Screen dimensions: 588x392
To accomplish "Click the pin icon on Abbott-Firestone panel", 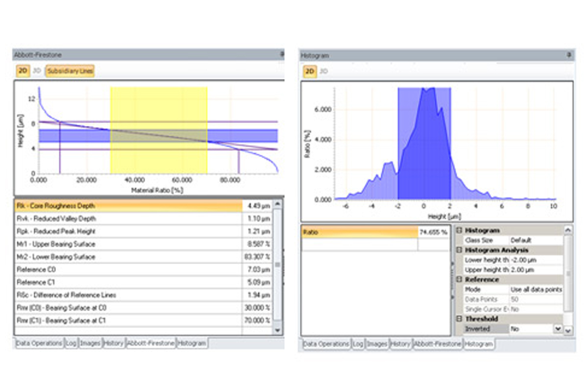I will (282, 54).
